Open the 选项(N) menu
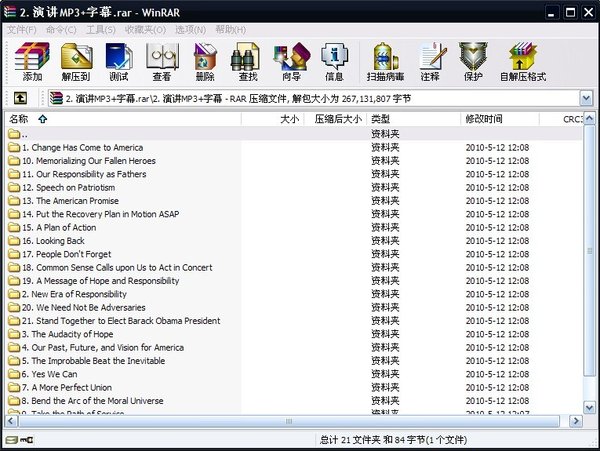 click(190, 30)
